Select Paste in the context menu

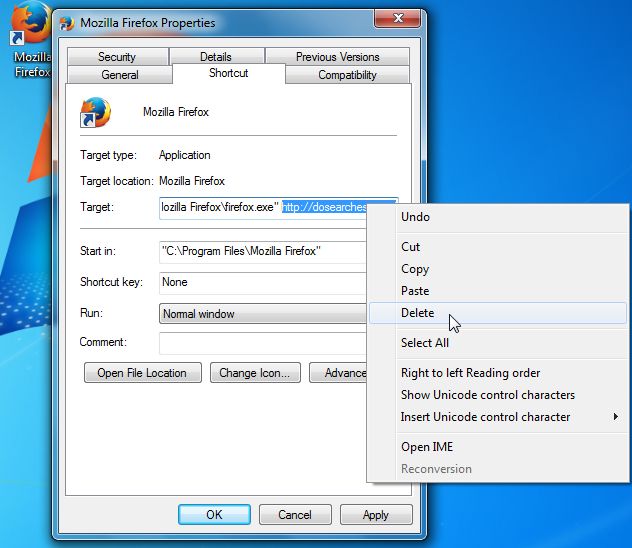pos(498,291)
